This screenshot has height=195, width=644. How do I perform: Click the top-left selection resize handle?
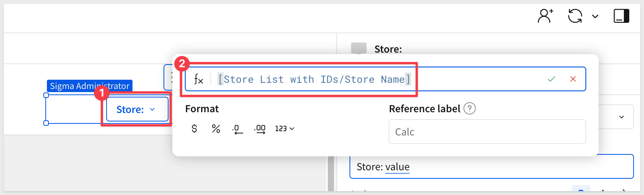pos(46,95)
